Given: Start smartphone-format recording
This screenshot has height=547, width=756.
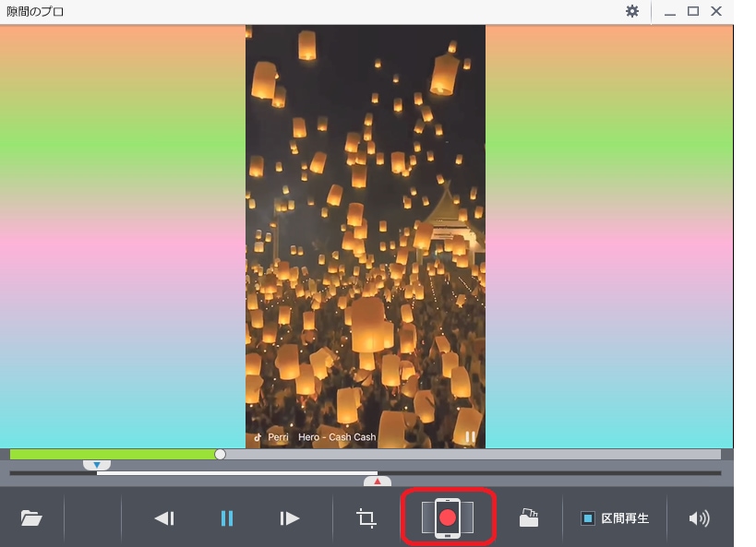Looking at the screenshot, I should [x=448, y=517].
